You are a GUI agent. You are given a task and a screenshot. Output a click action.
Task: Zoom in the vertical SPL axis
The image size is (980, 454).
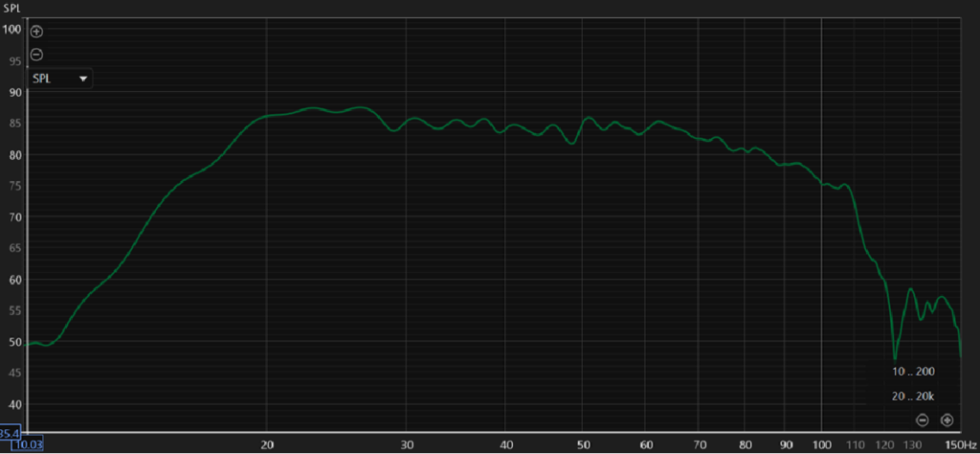coord(37,32)
